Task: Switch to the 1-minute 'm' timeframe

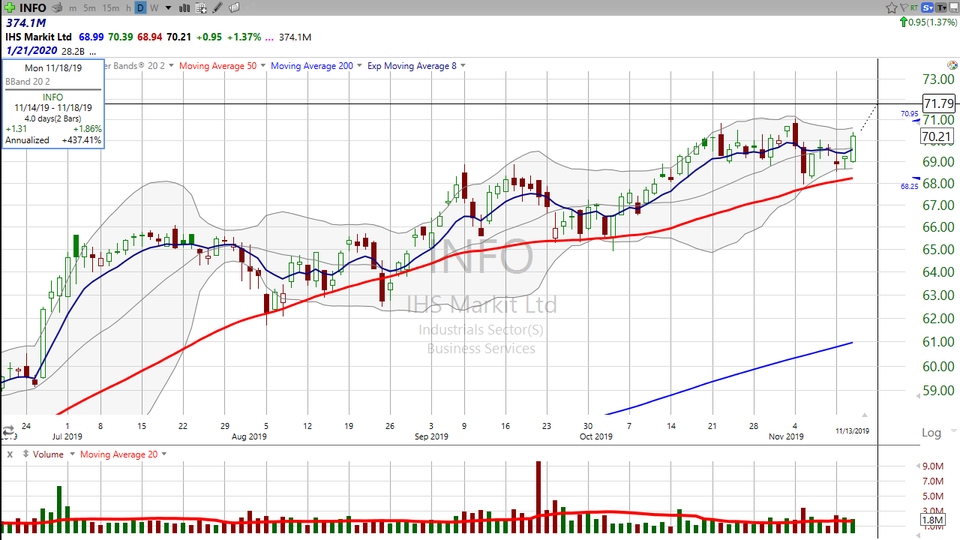Action: click(73, 9)
